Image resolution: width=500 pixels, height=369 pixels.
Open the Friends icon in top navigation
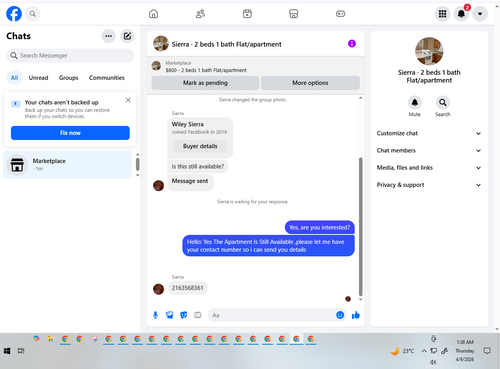[x=200, y=14]
